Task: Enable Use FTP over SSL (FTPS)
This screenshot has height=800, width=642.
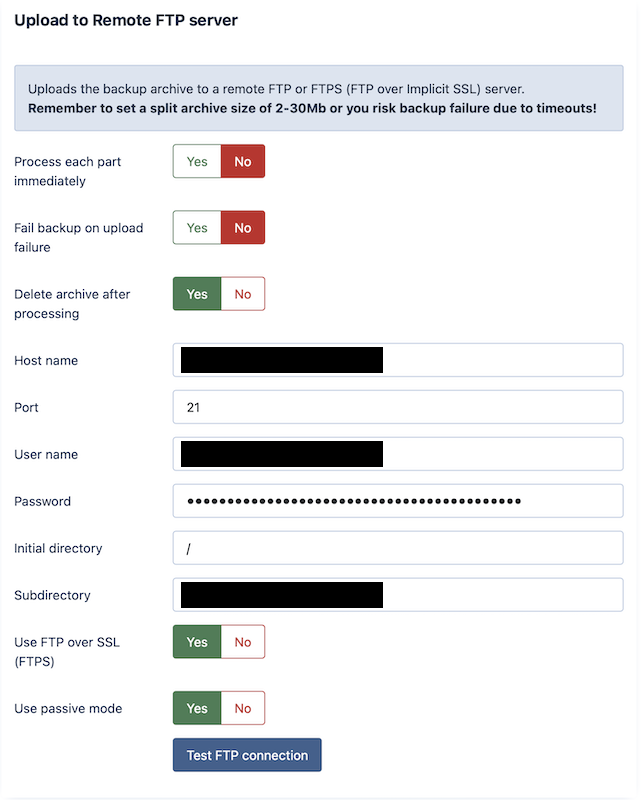Action: [x=197, y=642]
